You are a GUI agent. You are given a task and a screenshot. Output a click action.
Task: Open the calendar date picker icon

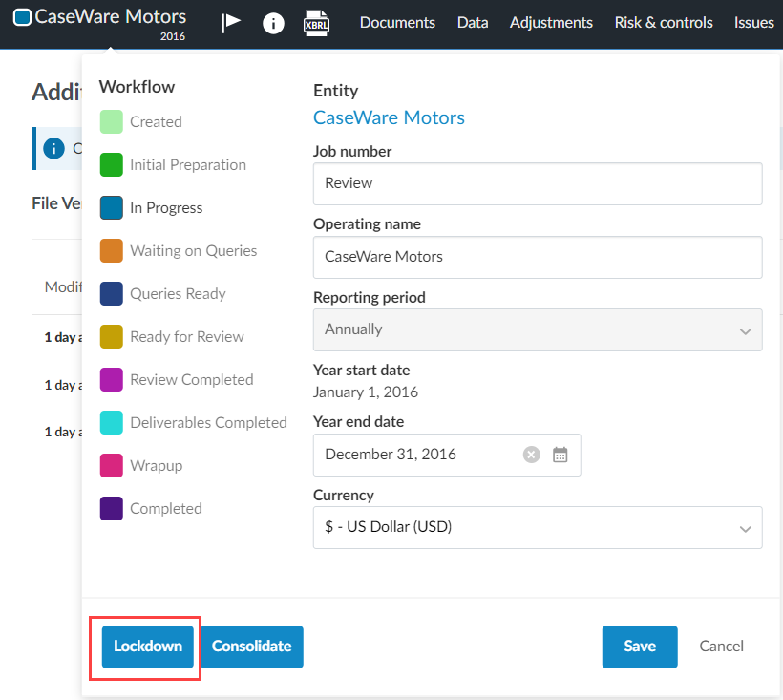pyautogui.click(x=561, y=455)
